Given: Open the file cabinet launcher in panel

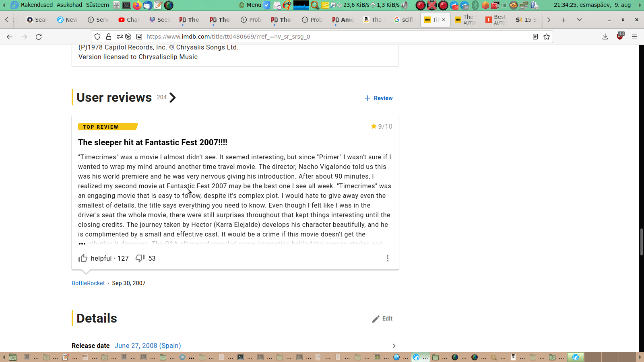Looking at the screenshot, I should tap(116, 5).
